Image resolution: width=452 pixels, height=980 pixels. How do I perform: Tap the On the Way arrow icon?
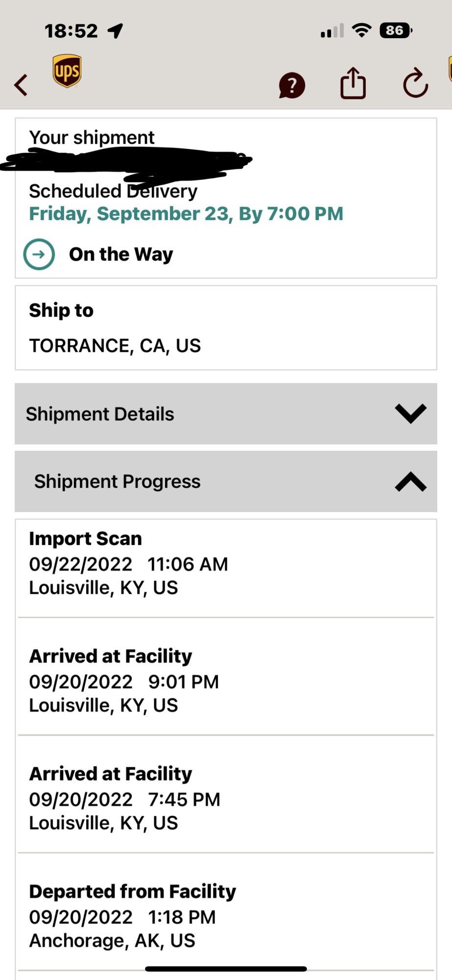pyautogui.click(x=39, y=254)
